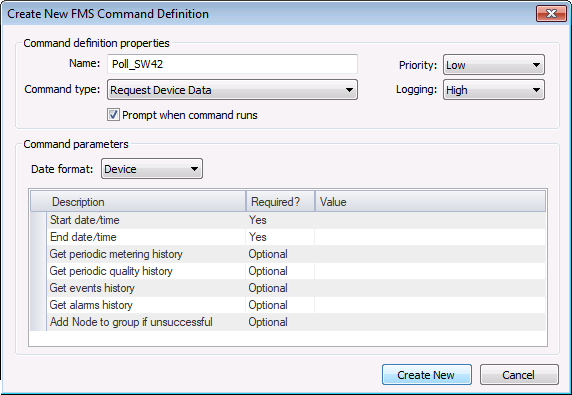Screen dimensions: 572x395
Task: Click the Required? column header
Action: pyautogui.click(x=280, y=202)
